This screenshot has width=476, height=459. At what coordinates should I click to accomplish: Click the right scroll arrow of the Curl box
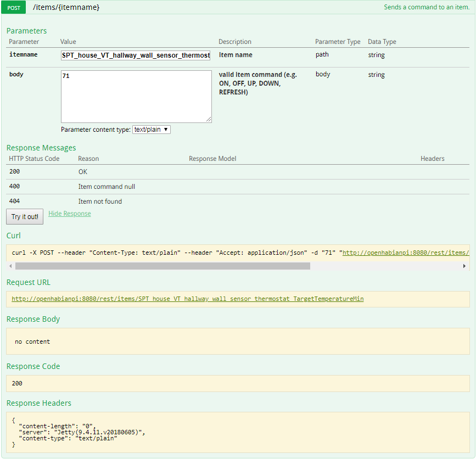point(464,266)
